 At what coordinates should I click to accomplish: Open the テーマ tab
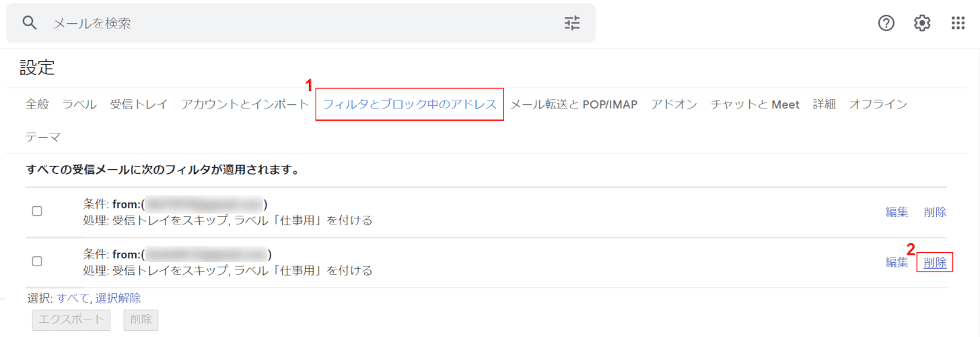tap(43, 137)
